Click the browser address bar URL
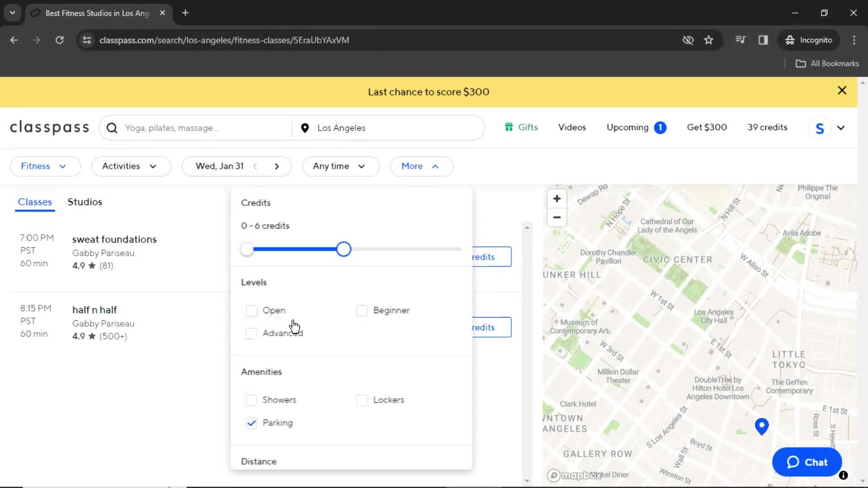The width and height of the screenshot is (868, 488). [224, 40]
